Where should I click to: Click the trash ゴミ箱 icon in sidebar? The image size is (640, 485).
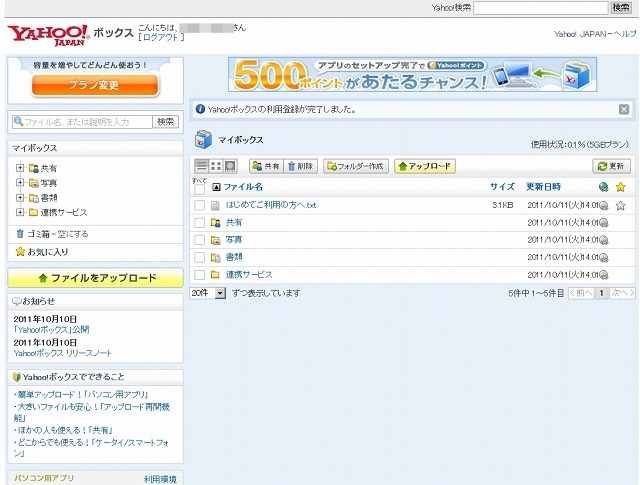(20, 234)
